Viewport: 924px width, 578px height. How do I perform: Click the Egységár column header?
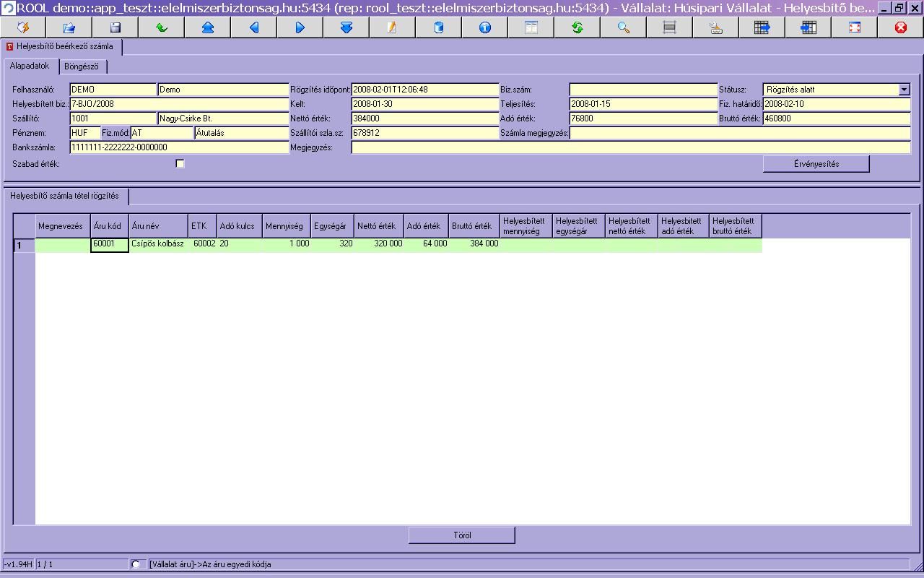(332, 226)
